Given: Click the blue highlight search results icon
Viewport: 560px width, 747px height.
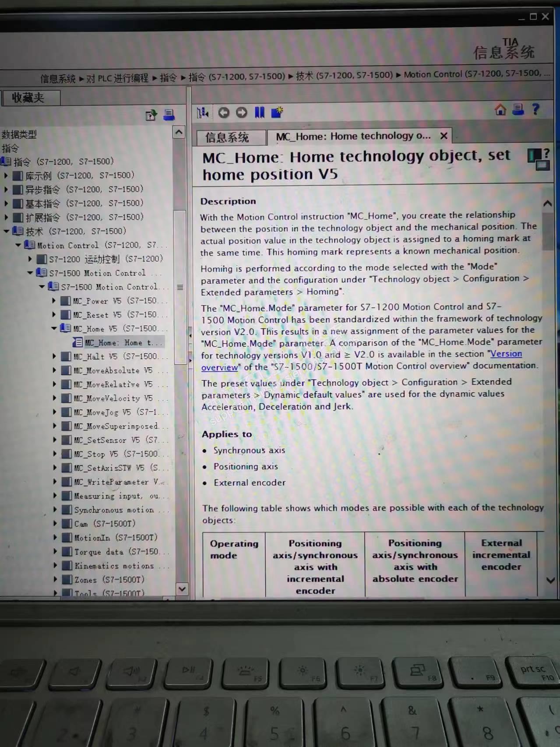Looking at the screenshot, I should [x=260, y=113].
